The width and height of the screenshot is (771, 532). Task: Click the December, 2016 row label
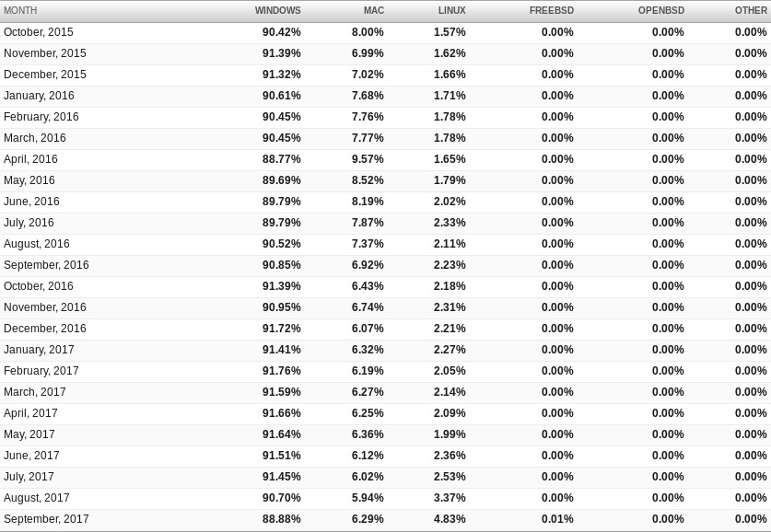[x=45, y=329]
